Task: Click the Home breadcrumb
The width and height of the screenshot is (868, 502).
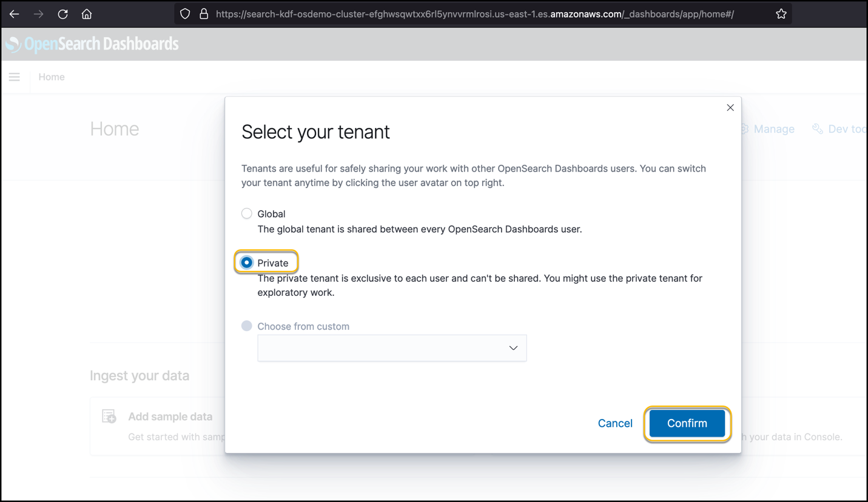Action: [52, 77]
